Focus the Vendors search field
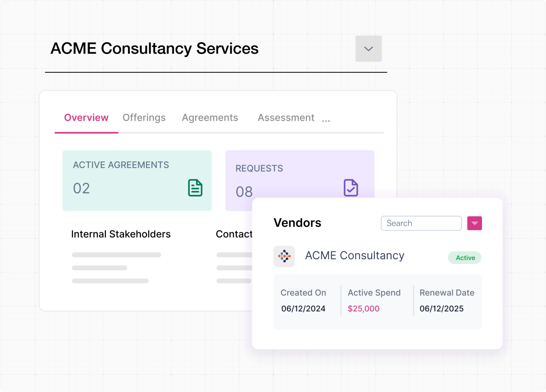This screenshot has width=546, height=392. point(421,223)
